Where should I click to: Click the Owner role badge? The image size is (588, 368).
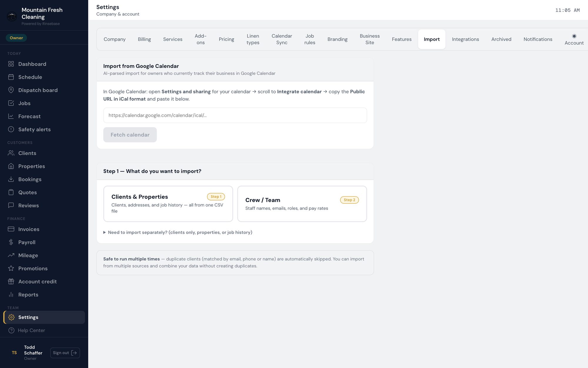[16, 38]
